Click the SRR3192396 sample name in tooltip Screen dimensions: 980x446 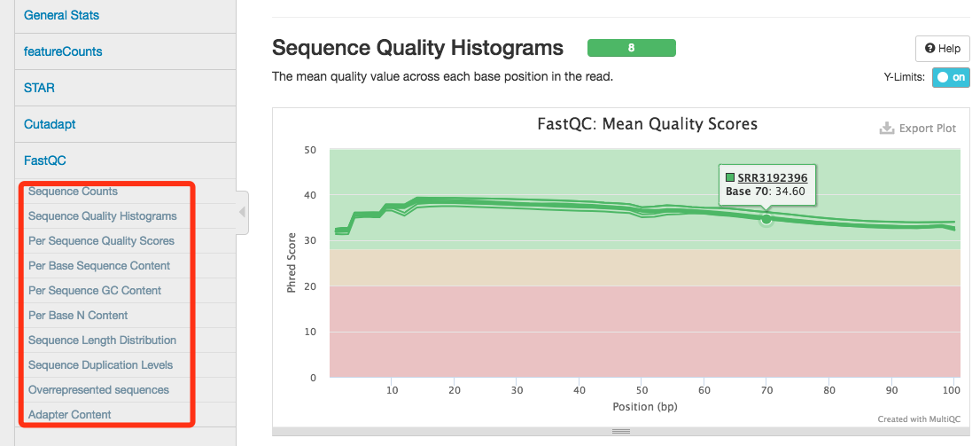coord(772,176)
